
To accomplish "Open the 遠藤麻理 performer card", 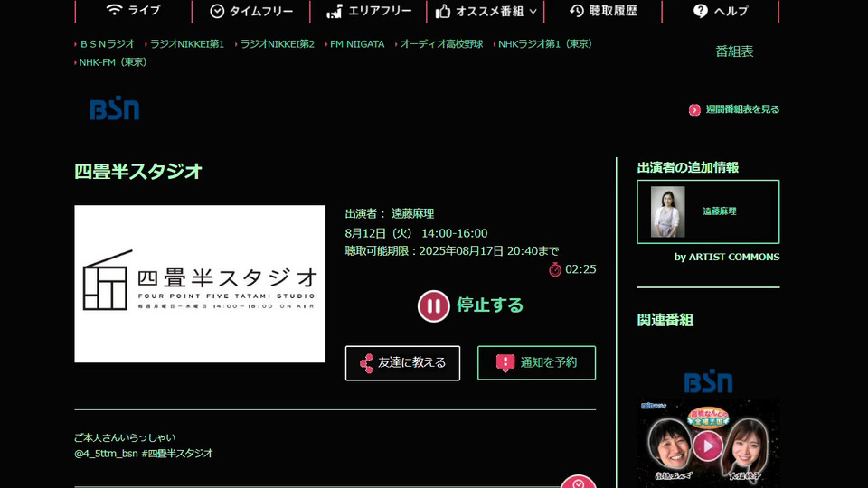I will click(x=708, y=211).
